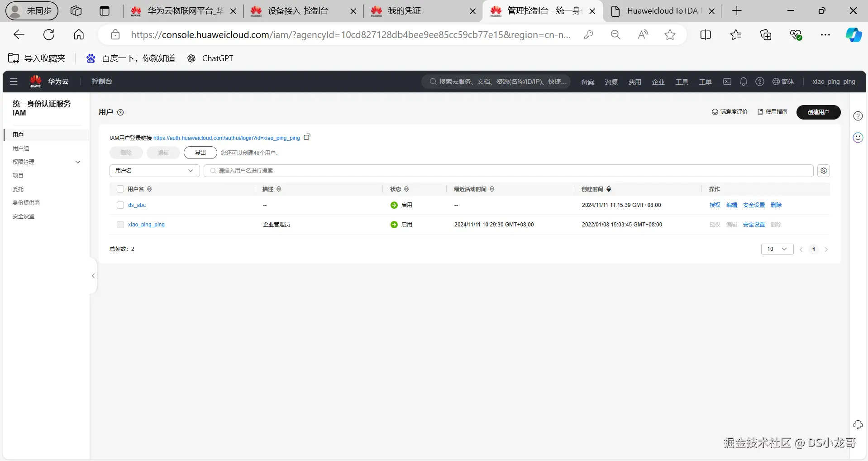Open the 使用指南 usage guide

click(x=773, y=112)
